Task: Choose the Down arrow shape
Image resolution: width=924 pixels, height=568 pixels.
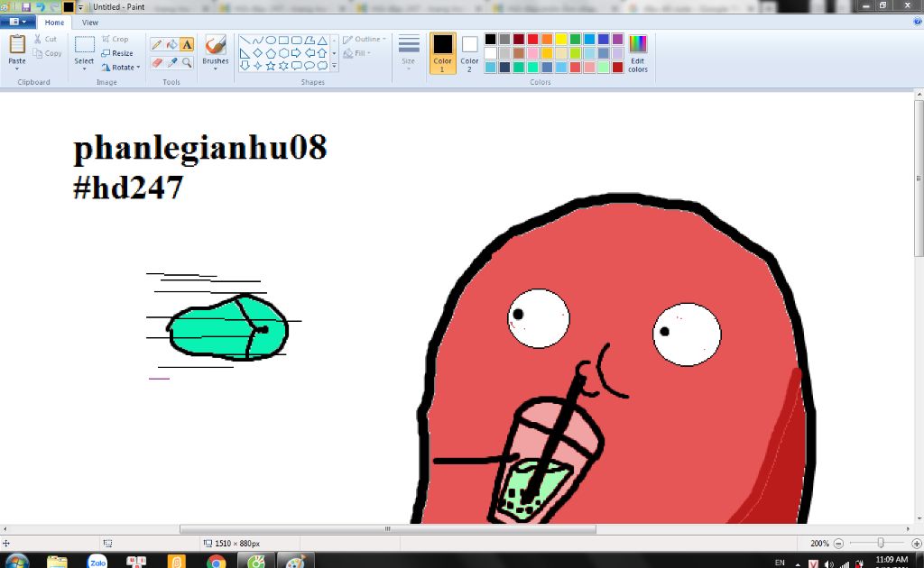Action: click(x=245, y=66)
